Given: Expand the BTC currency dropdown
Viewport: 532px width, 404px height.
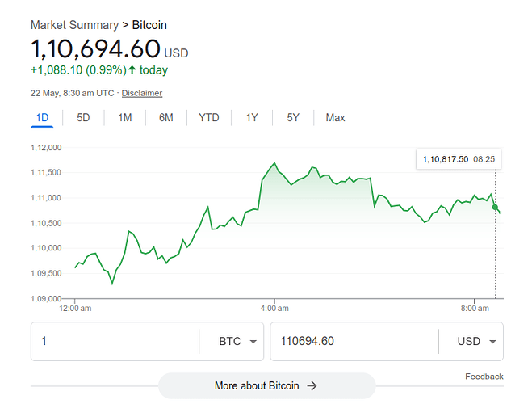Looking at the screenshot, I should click(x=237, y=341).
